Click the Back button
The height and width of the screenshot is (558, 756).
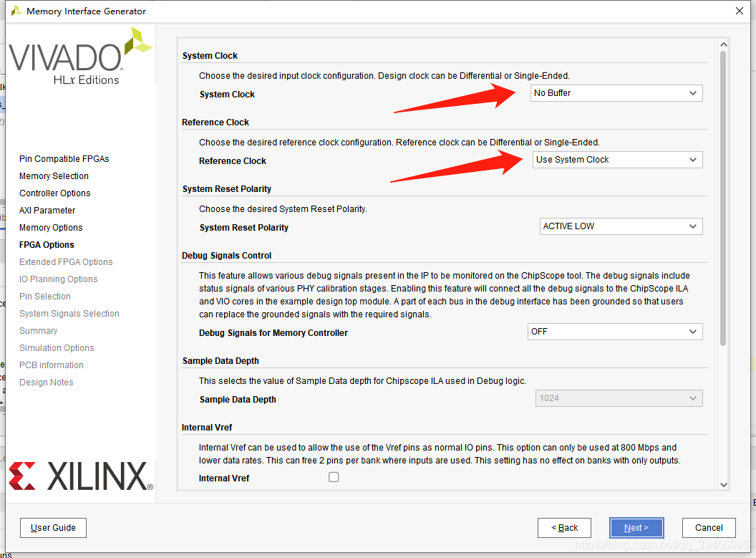[564, 528]
